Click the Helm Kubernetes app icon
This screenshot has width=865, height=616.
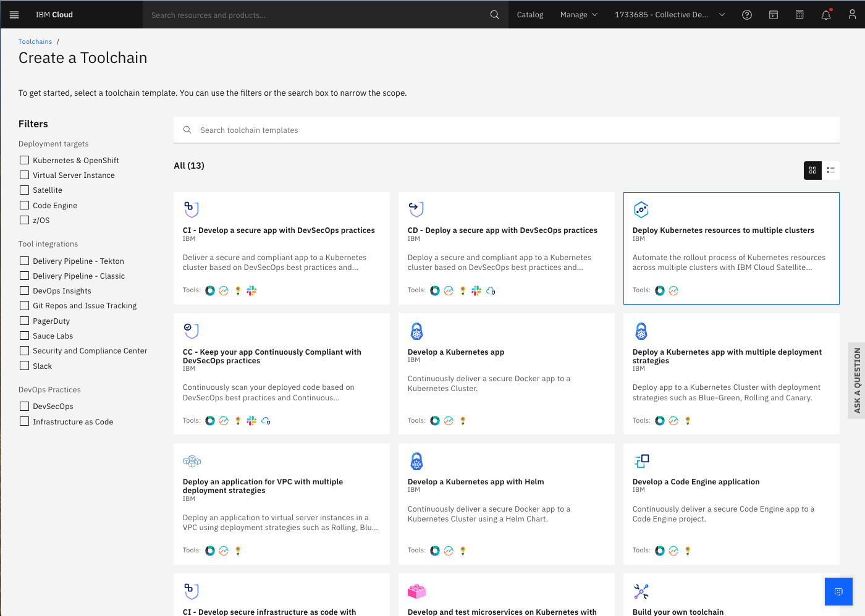pos(417,461)
